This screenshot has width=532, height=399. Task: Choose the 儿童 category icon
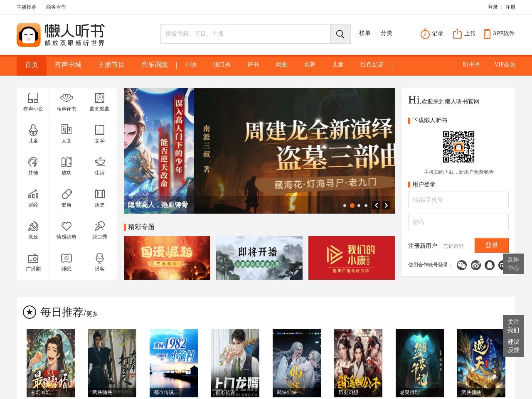[x=33, y=130]
